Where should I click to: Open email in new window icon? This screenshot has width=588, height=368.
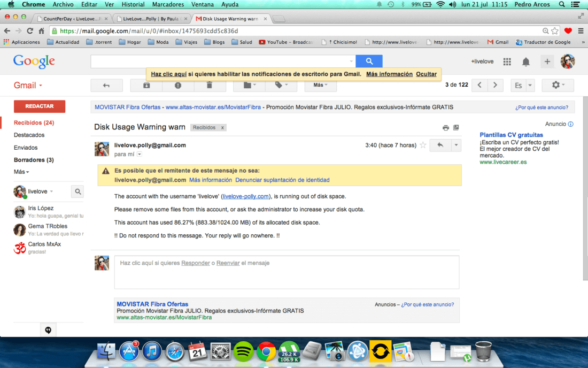(456, 127)
